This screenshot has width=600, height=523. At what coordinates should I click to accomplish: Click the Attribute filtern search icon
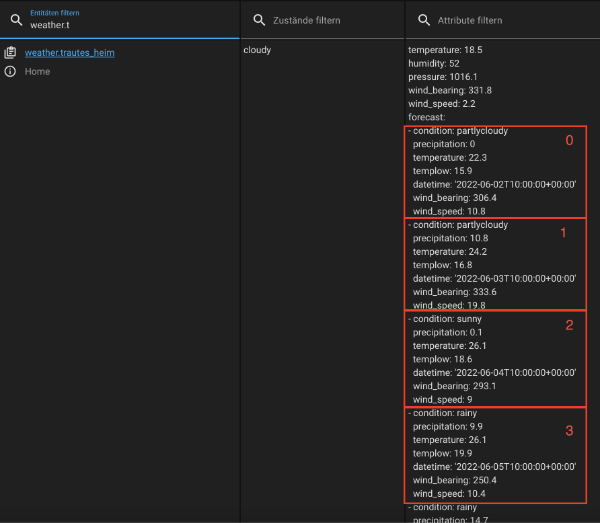click(x=421, y=20)
